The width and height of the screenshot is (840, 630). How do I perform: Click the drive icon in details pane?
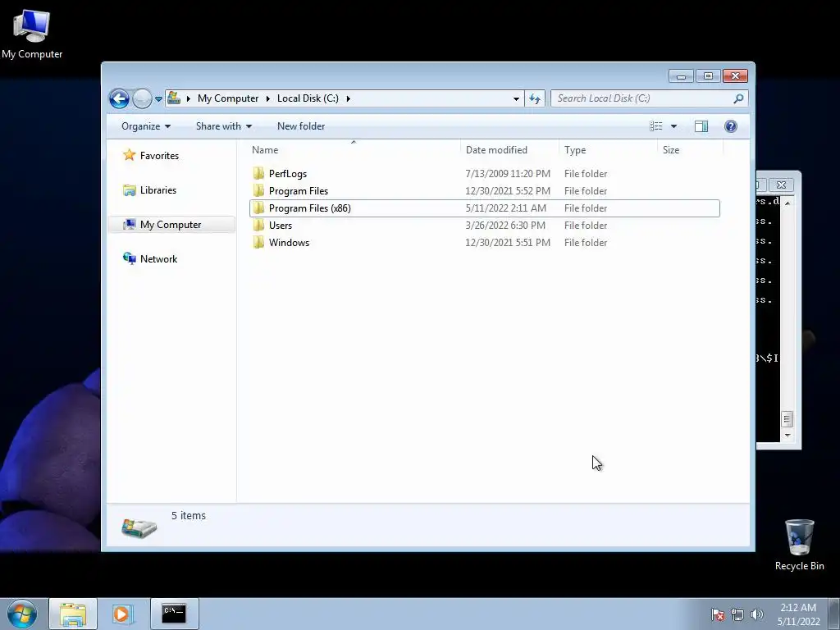click(139, 527)
